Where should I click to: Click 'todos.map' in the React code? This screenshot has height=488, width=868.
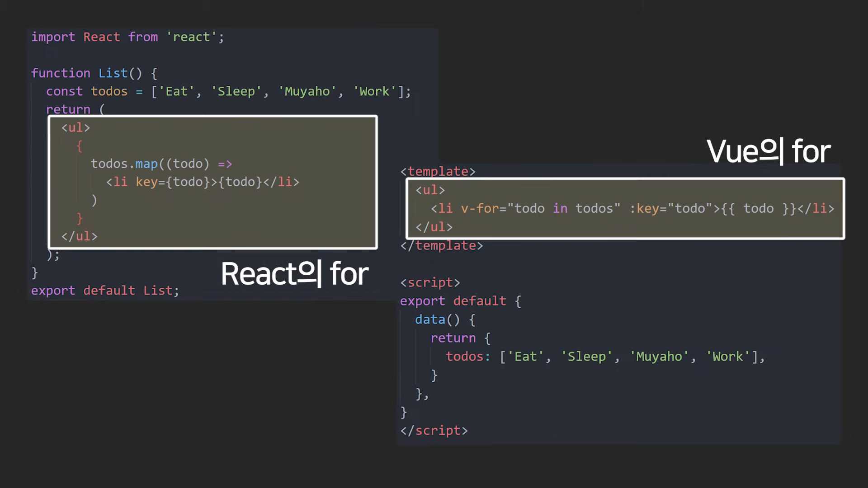tap(124, 164)
